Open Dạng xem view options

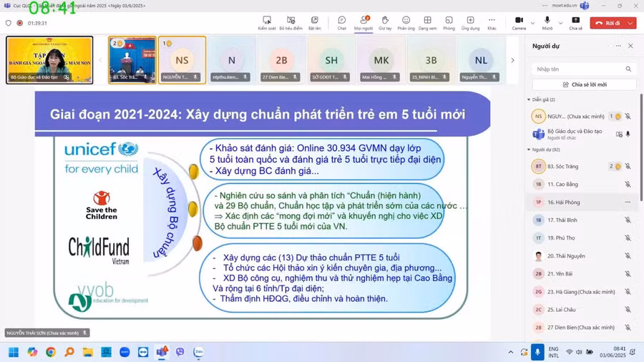pyautogui.click(x=427, y=21)
